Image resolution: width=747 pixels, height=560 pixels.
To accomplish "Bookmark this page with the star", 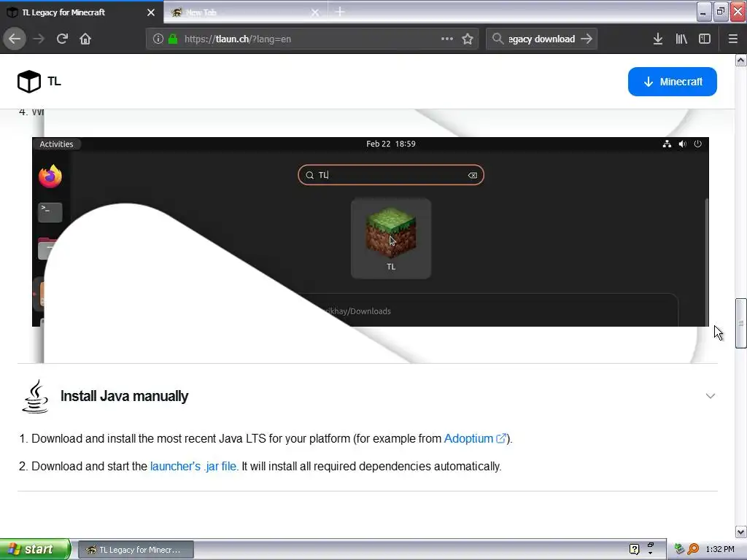I will tap(468, 39).
